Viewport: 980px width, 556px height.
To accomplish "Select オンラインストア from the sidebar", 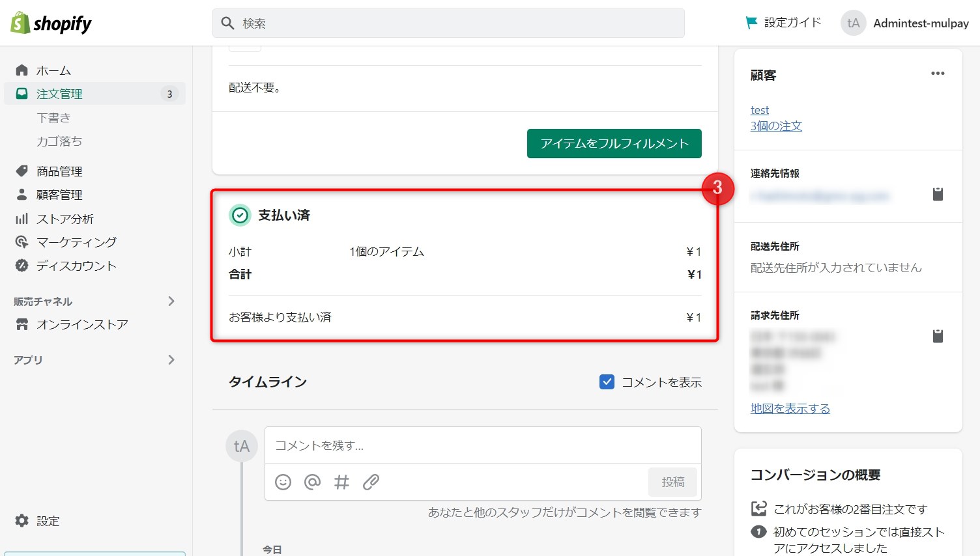I will point(81,324).
